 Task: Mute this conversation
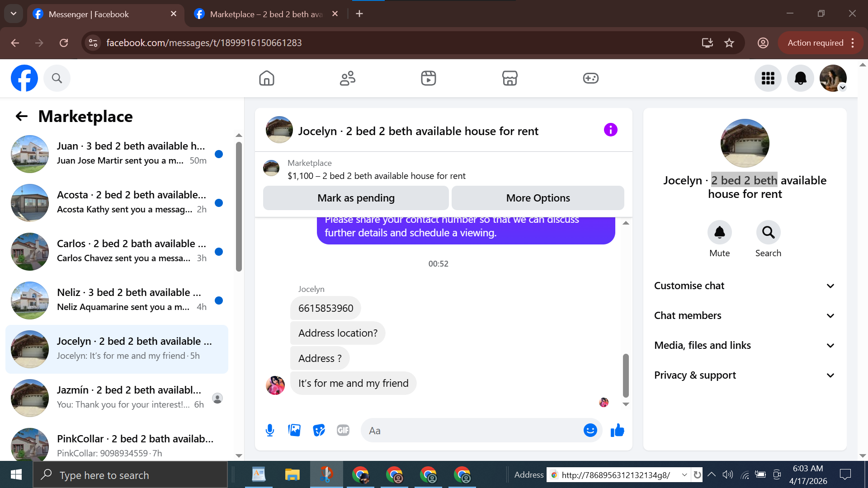pyautogui.click(x=719, y=233)
